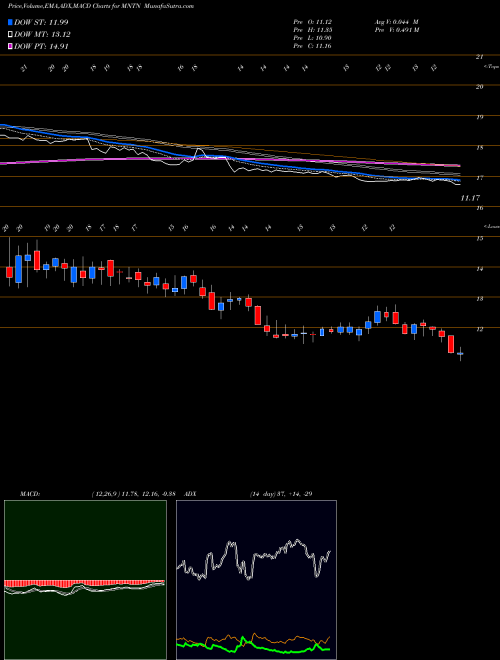Click the 11.17 current price label
Image resolution: width=500 pixels, height=660 pixels.
470,197
